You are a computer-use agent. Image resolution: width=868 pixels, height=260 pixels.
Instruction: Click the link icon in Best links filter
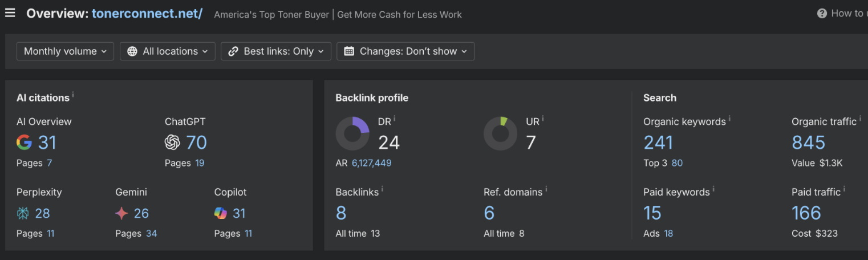point(233,51)
